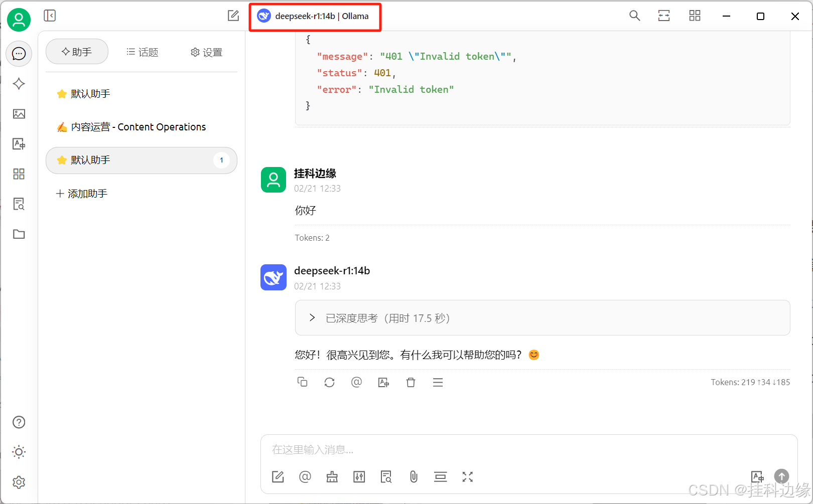This screenshot has width=813, height=504.
Task: Open settings gear in left sidebar
Action: pyautogui.click(x=19, y=482)
